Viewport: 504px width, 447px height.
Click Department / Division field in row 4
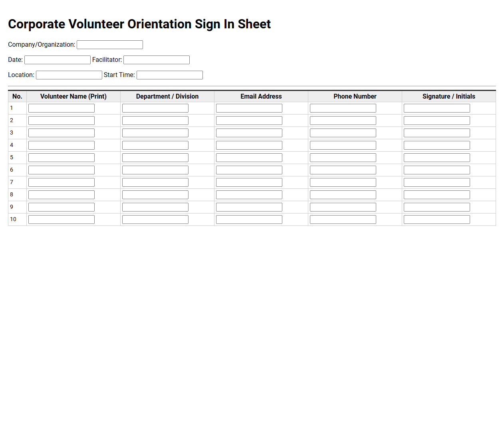click(x=155, y=145)
